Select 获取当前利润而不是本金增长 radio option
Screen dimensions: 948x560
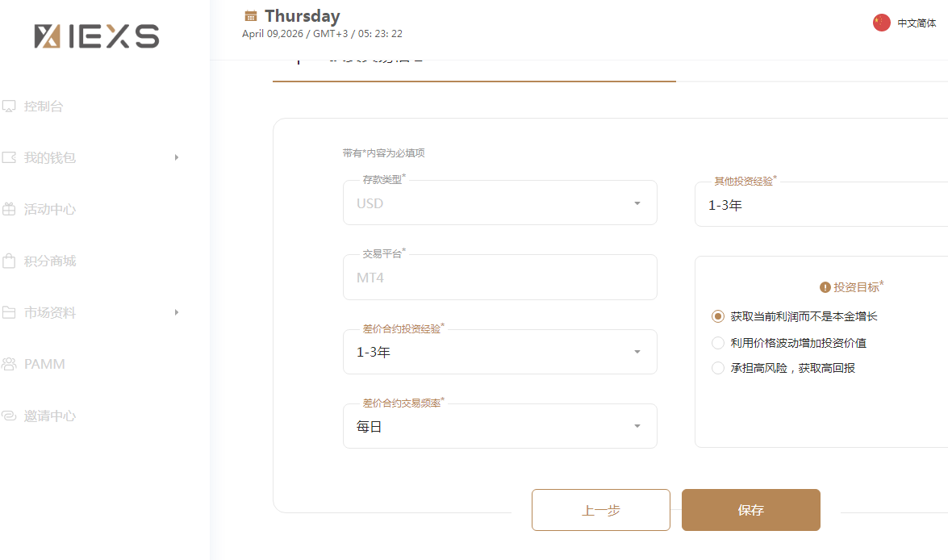click(x=718, y=316)
